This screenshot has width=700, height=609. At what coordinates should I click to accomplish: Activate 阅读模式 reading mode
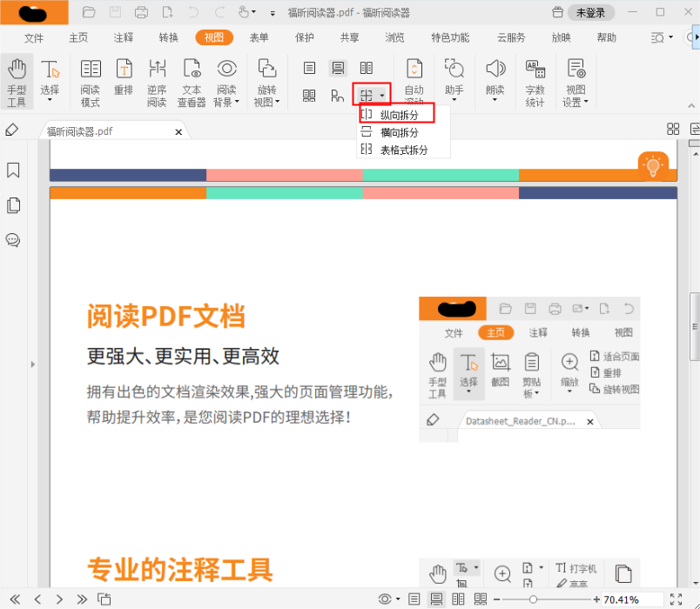click(x=91, y=80)
